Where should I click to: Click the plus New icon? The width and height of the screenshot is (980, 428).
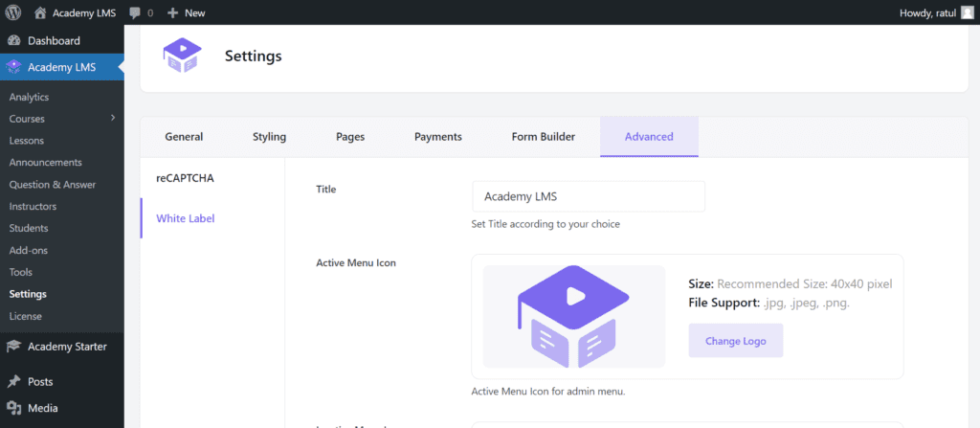click(x=173, y=12)
